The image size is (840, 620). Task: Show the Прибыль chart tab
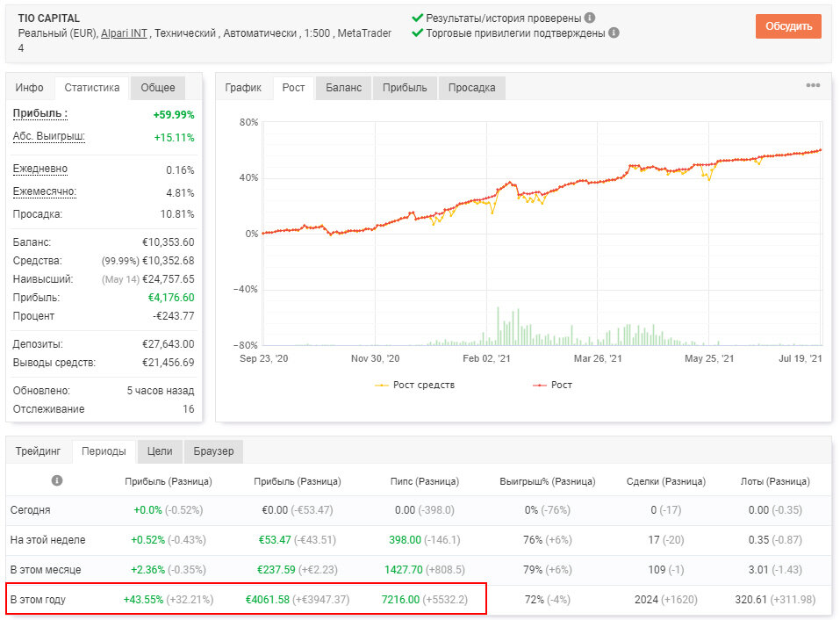(405, 87)
